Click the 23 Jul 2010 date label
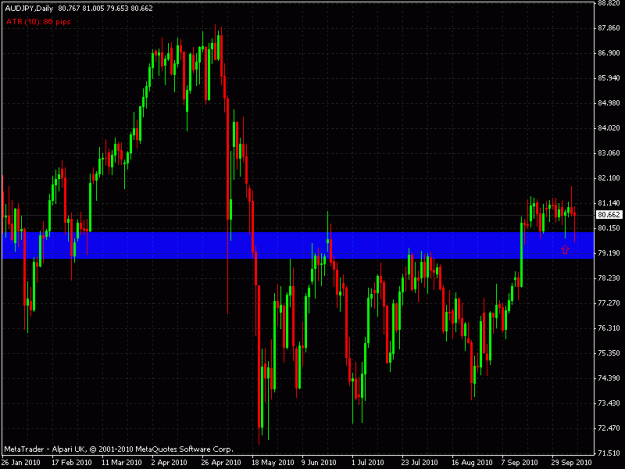 420,463
